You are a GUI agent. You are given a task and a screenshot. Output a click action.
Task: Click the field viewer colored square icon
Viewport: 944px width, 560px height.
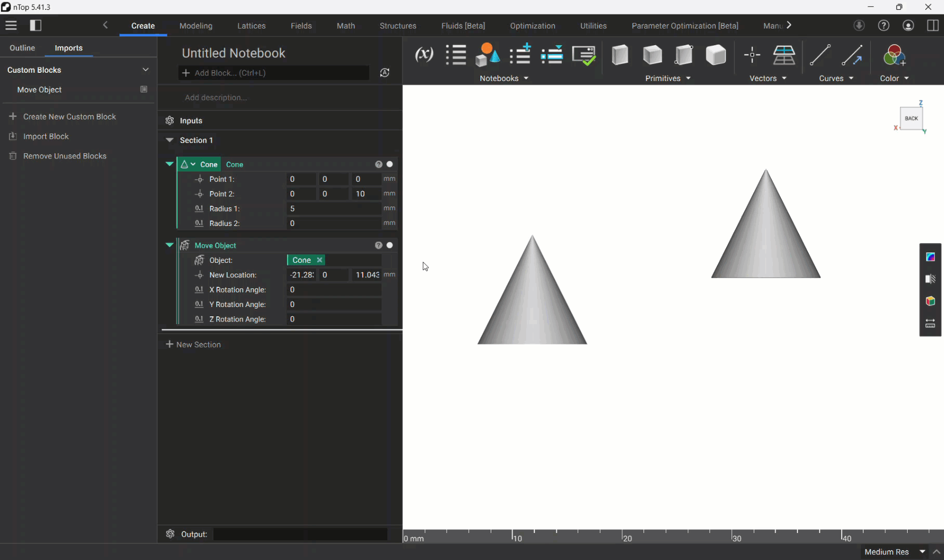coord(930,257)
